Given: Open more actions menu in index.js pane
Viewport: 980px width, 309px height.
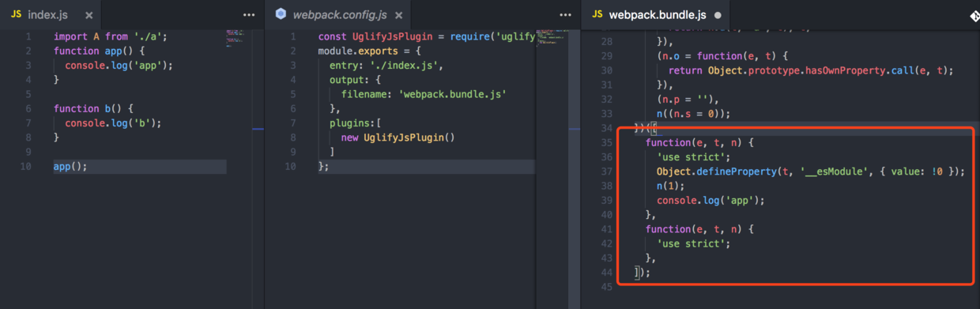Looking at the screenshot, I should pyautogui.click(x=249, y=15).
